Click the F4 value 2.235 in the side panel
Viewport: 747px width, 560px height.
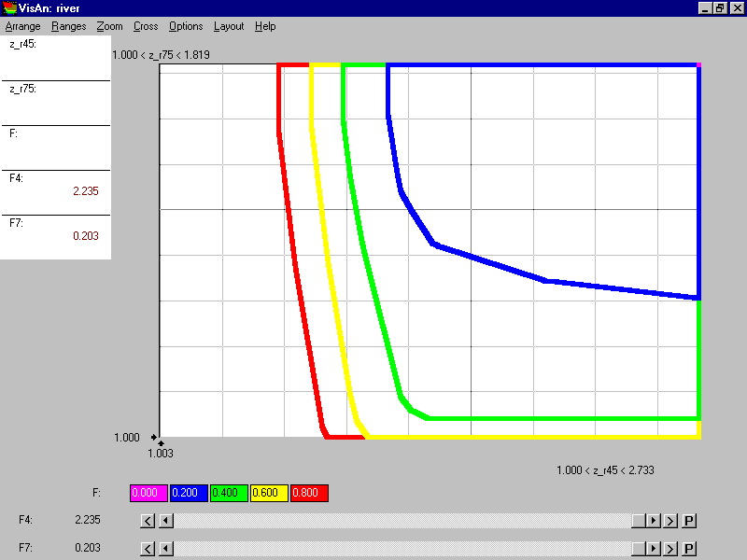(86, 191)
